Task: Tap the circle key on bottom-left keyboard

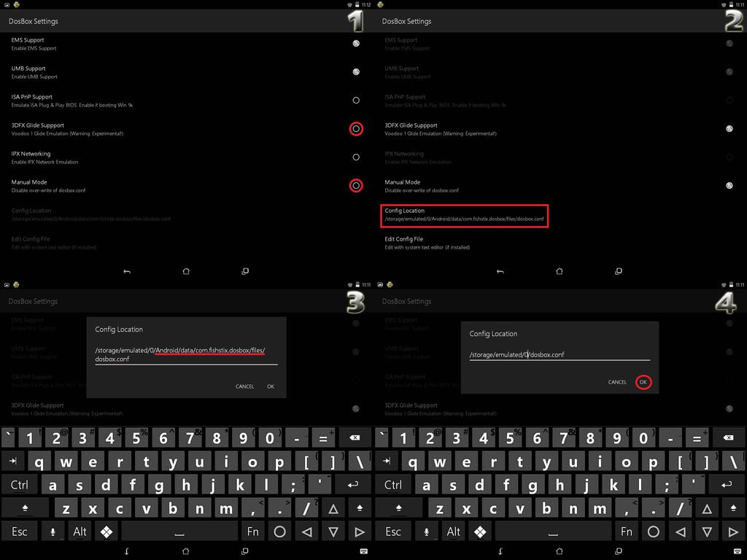Action: pos(279,532)
